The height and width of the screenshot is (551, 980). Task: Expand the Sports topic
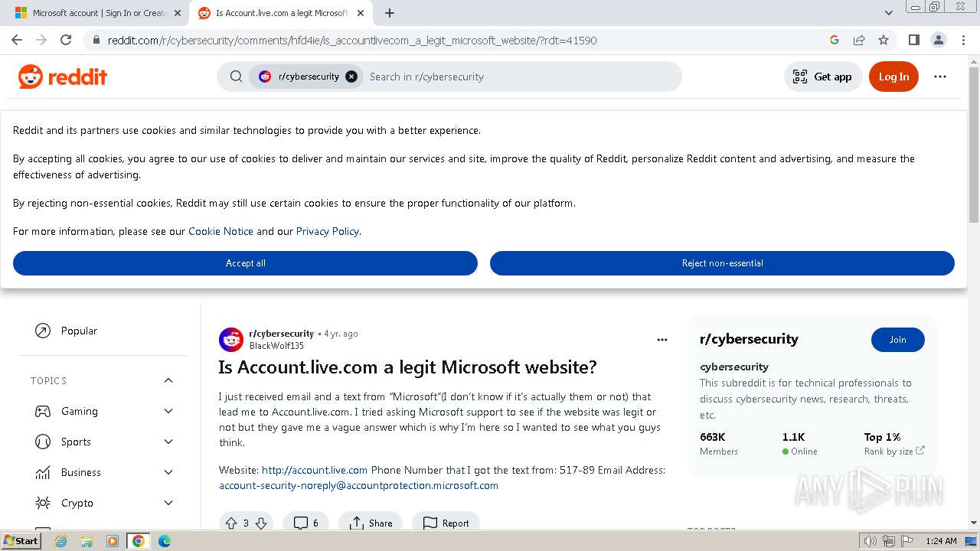click(x=168, y=442)
